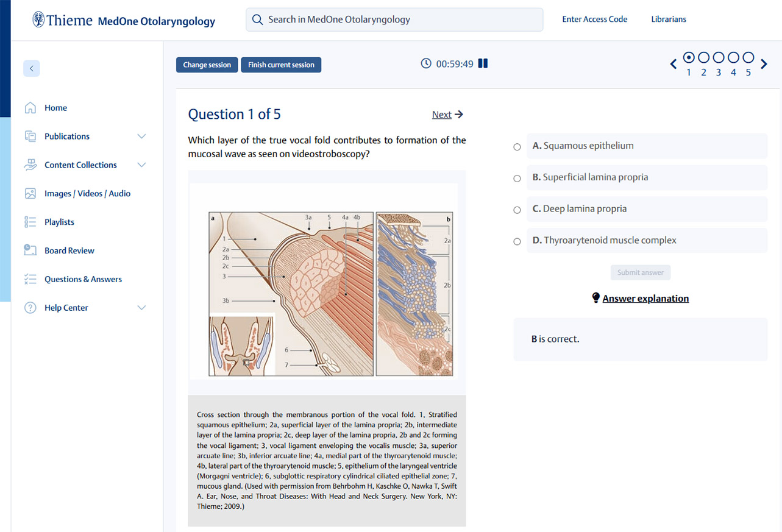Open Images / Videos / Audio icon

[30, 194]
